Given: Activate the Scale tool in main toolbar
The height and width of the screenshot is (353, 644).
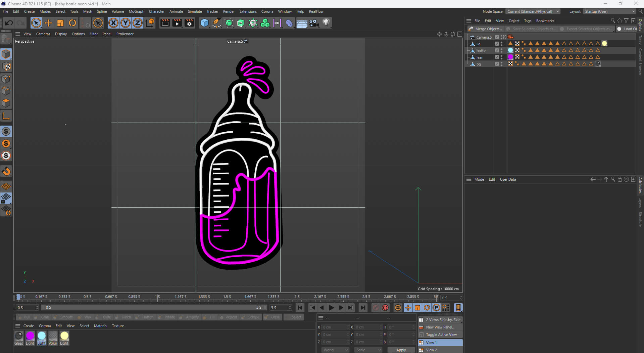Looking at the screenshot, I should [x=60, y=23].
